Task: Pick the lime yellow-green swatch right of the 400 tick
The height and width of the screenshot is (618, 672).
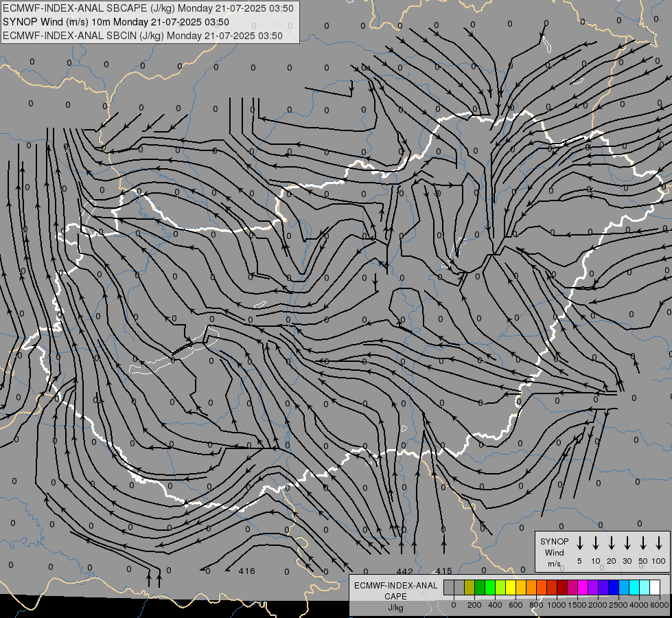Action: [500, 587]
